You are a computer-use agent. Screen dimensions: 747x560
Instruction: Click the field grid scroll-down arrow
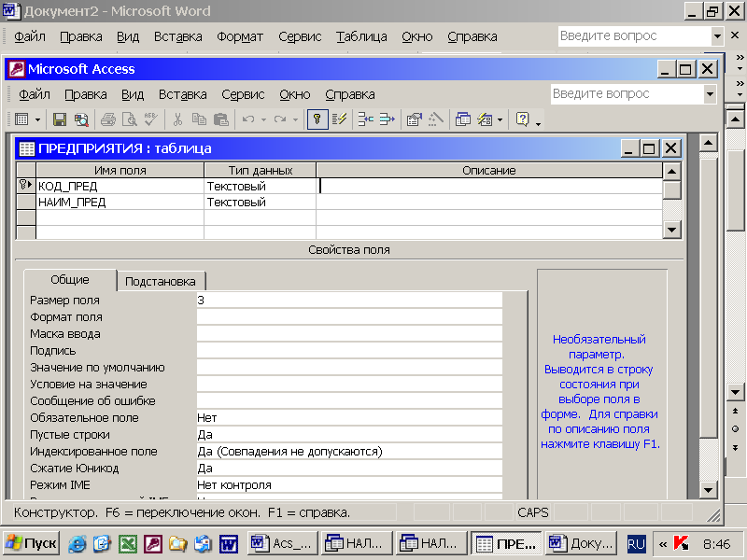click(671, 230)
